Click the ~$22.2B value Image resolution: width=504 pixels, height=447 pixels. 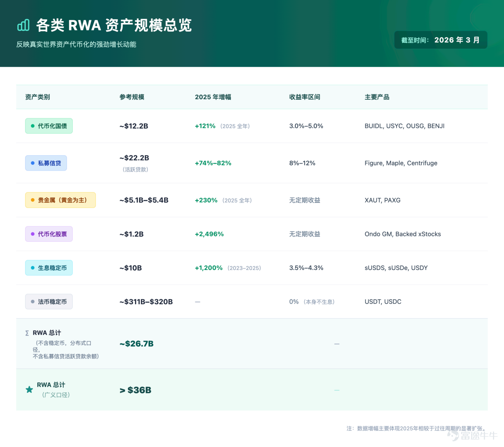pyautogui.click(x=134, y=158)
